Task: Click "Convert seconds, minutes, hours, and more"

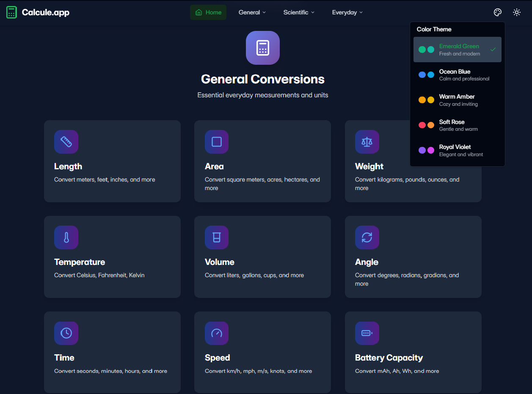Action: [x=110, y=371]
